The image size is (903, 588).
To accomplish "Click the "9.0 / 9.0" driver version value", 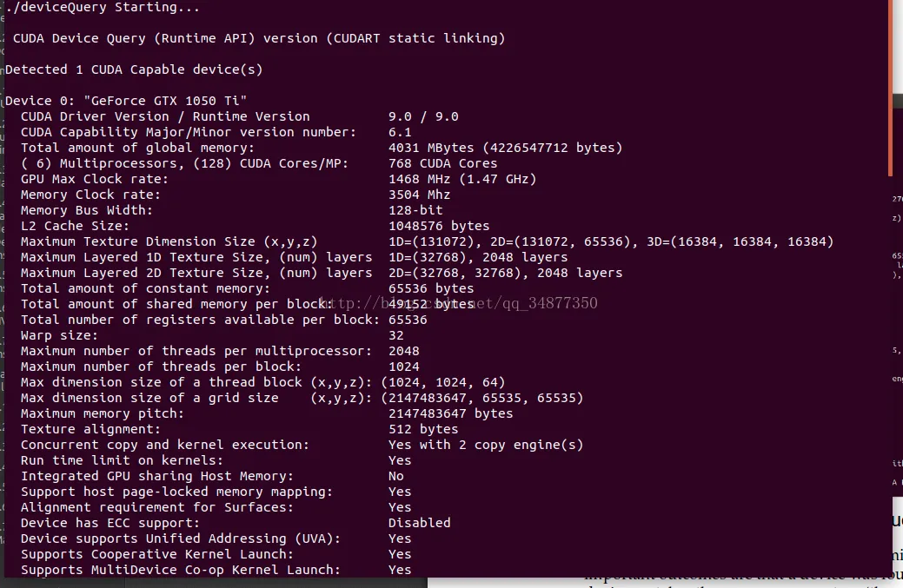I will coord(423,116).
